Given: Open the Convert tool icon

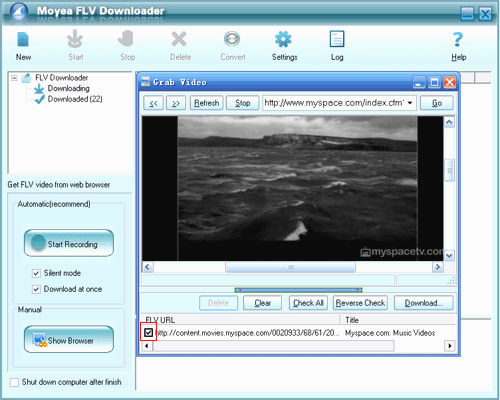Looking at the screenshot, I should [x=232, y=39].
